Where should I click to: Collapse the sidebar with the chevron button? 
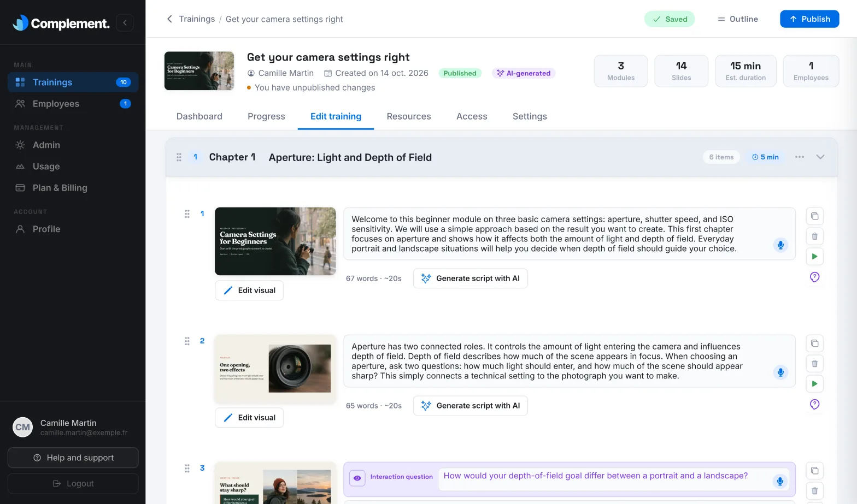125,23
